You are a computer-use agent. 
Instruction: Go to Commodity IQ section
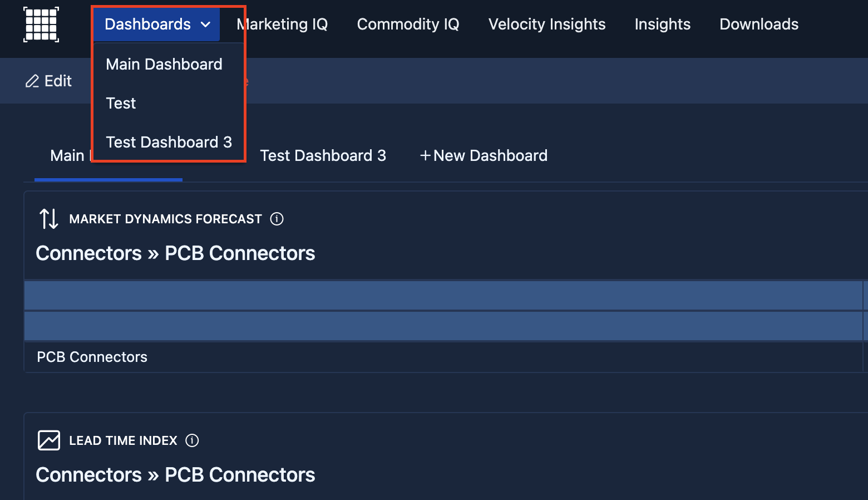click(x=408, y=24)
